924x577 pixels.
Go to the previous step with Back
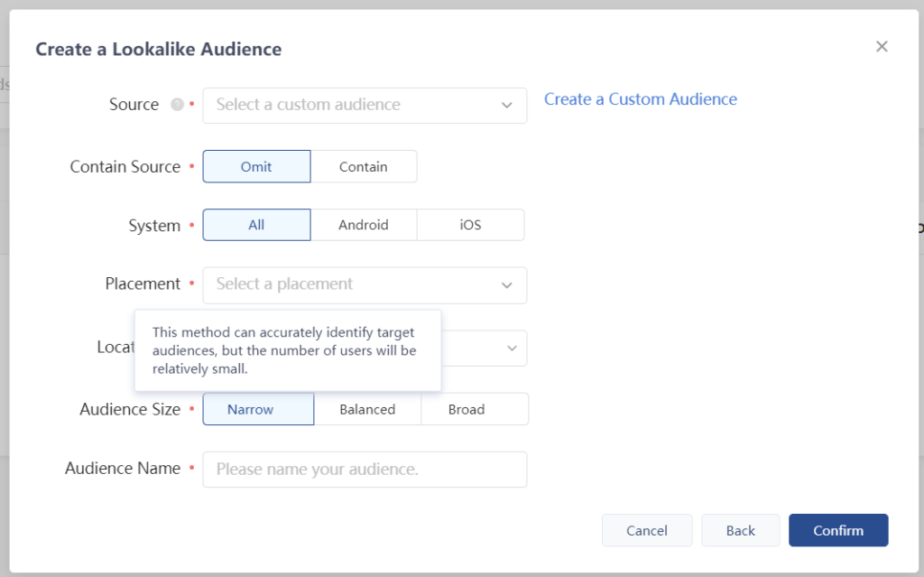click(740, 531)
